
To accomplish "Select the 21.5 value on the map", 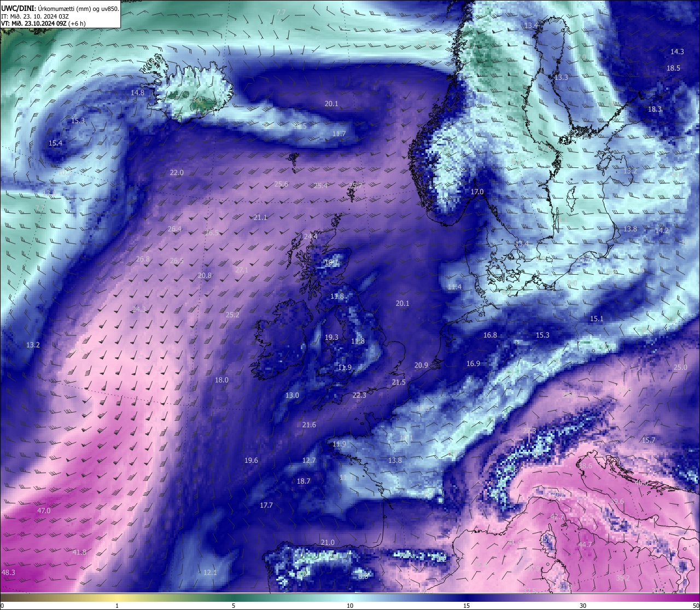I will (399, 382).
